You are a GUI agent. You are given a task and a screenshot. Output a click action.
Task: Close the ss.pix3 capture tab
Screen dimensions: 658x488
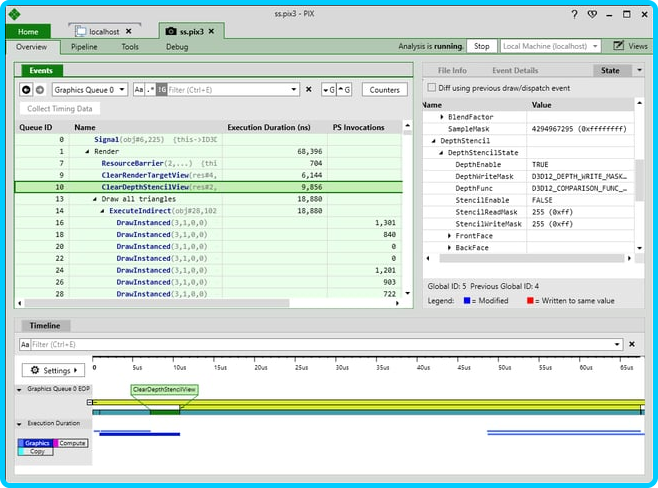point(213,32)
